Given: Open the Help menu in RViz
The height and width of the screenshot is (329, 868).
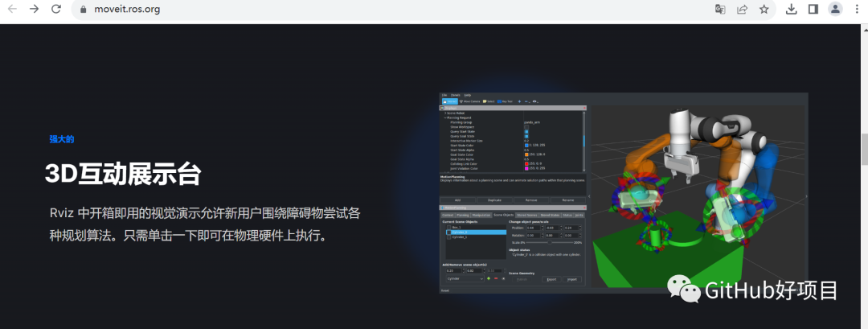Looking at the screenshot, I should click(x=468, y=95).
